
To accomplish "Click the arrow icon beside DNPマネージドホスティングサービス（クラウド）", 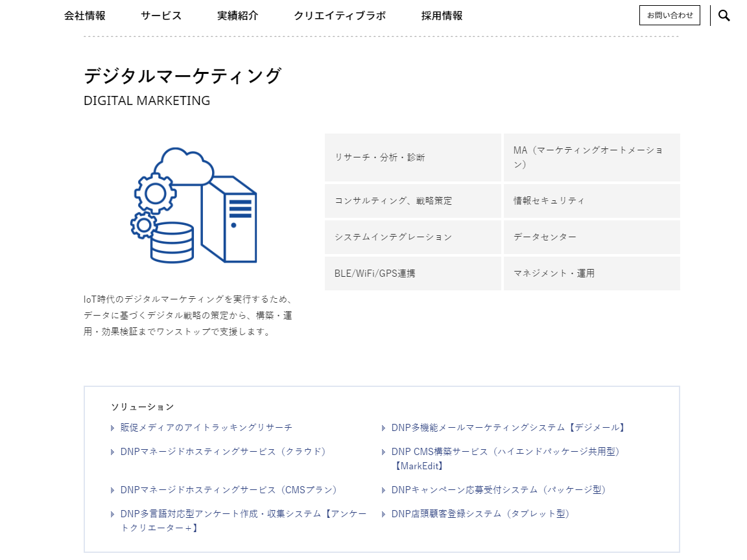I will point(112,452).
